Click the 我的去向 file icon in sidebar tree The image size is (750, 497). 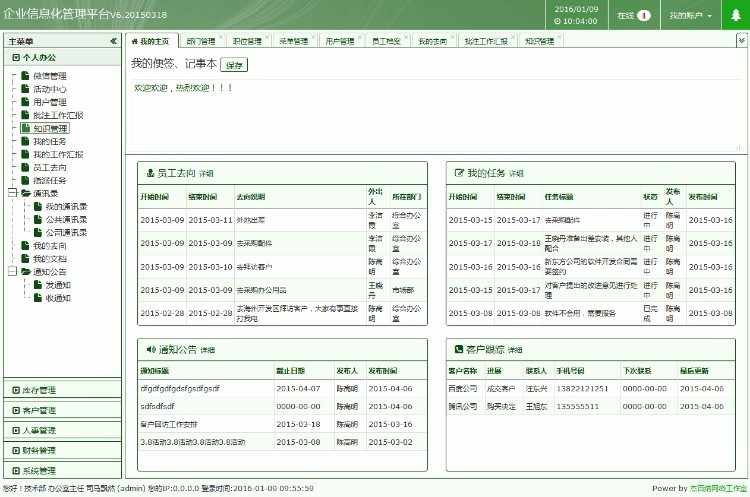click(25, 246)
